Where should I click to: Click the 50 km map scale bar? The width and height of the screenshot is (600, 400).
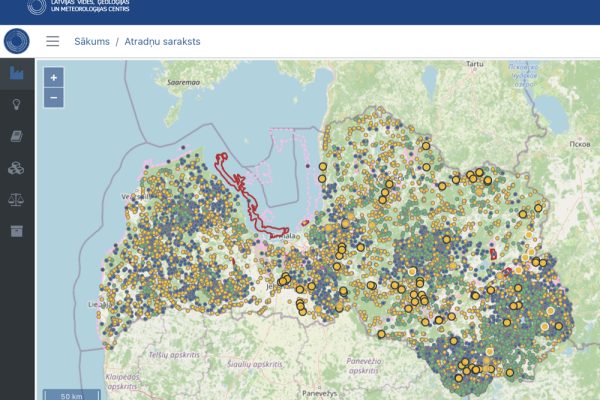click(72, 395)
